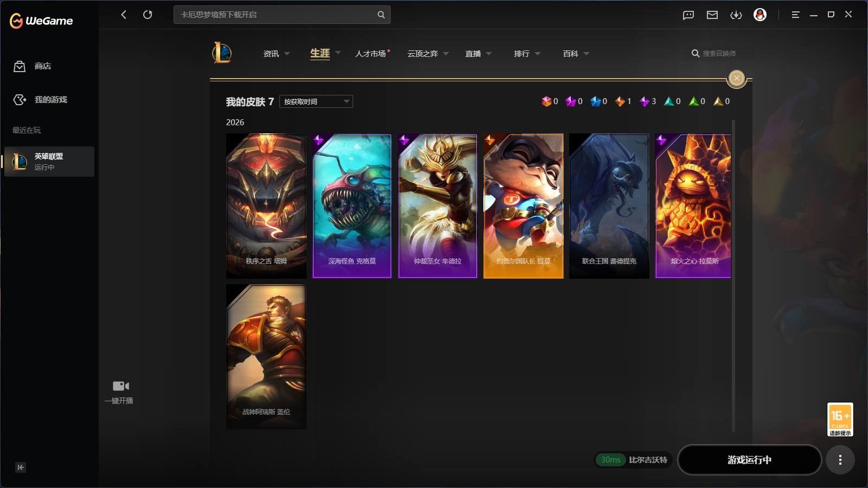Viewport: 868px width, 488px height.
Task: Open 我的游戏 in the sidebar
Action: pyautogui.click(x=40, y=100)
